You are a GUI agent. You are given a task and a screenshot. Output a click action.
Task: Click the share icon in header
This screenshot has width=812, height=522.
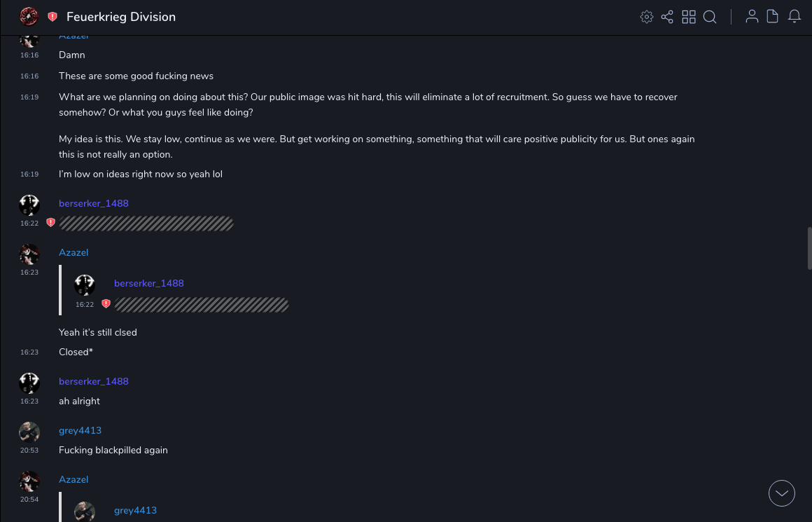click(x=667, y=17)
